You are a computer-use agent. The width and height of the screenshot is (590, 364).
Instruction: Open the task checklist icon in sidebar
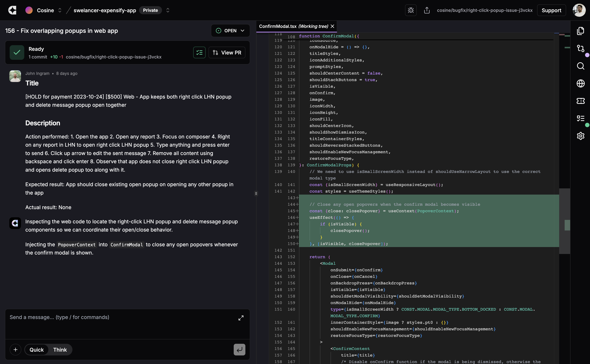(x=580, y=118)
